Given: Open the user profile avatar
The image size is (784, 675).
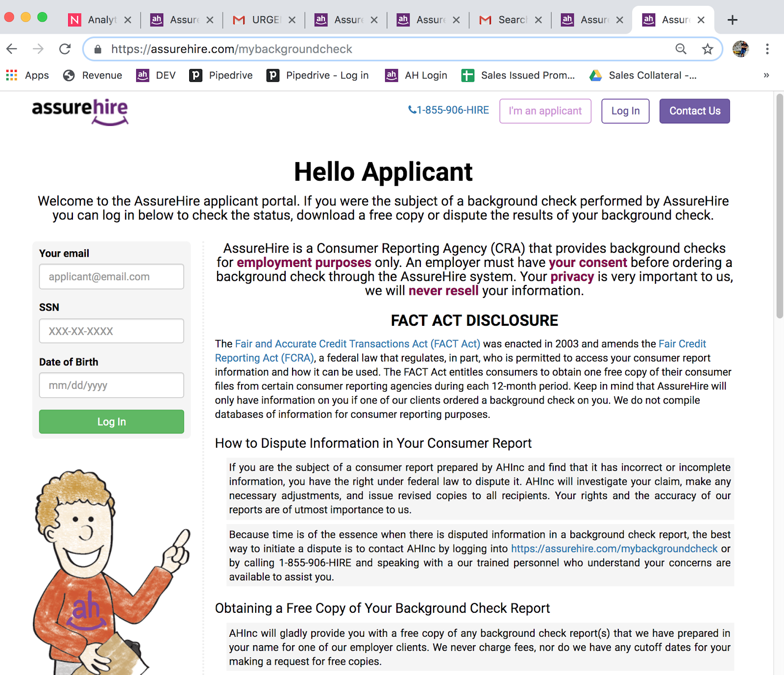Looking at the screenshot, I should 740,49.
